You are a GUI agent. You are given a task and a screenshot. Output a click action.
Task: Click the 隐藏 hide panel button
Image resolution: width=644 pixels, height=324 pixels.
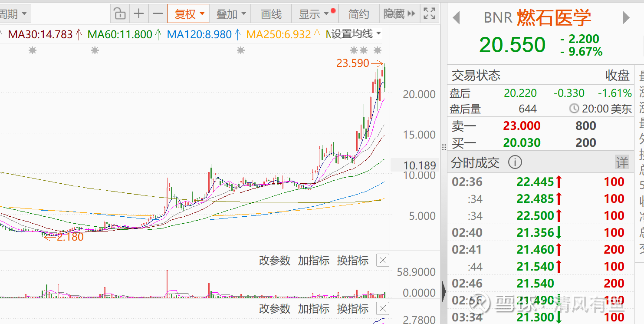[x=399, y=14]
